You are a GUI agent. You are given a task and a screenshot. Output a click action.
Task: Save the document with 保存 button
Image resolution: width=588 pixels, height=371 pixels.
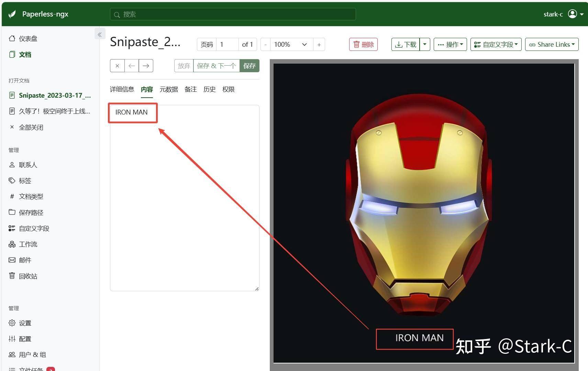249,66
